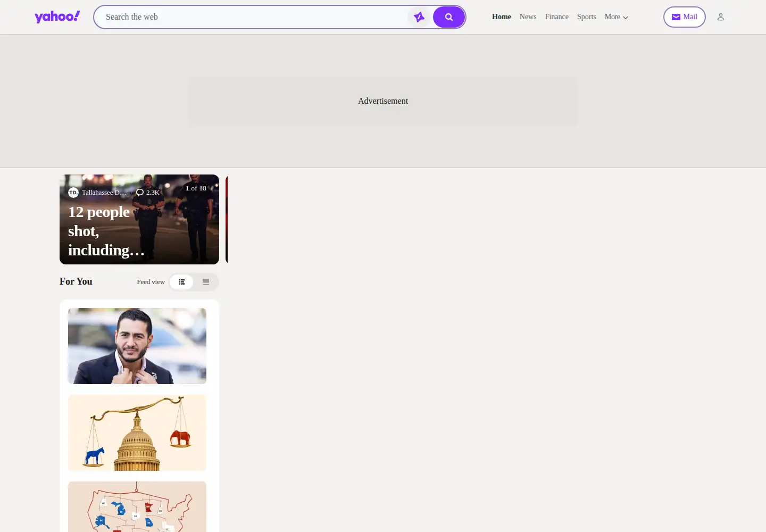Open the AI sparkle search assistant
This screenshot has height=532, width=766.
click(419, 17)
